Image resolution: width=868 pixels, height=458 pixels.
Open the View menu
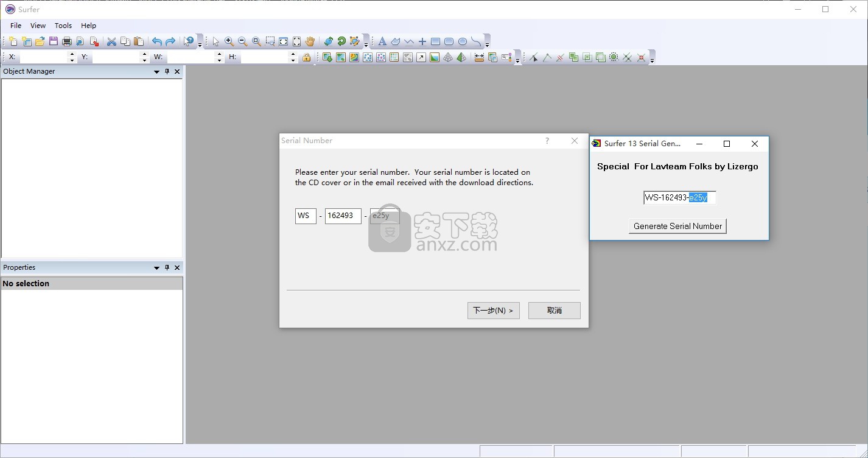pos(38,26)
